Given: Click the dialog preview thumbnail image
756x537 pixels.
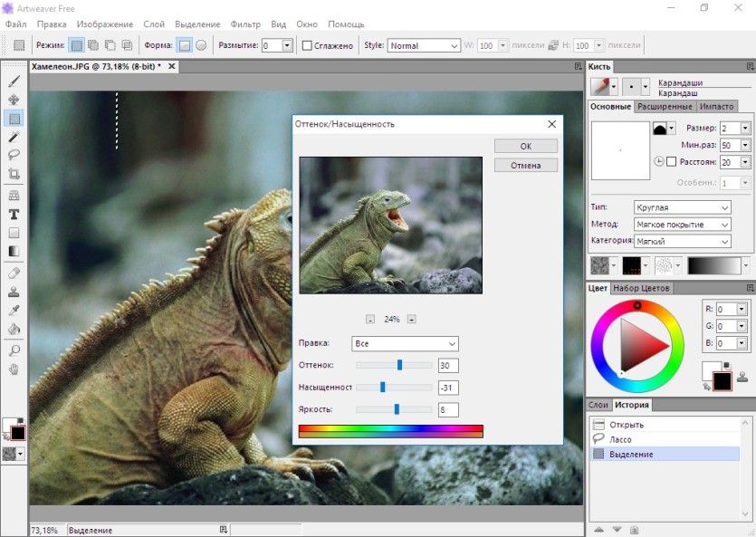Looking at the screenshot, I should tap(390, 225).
